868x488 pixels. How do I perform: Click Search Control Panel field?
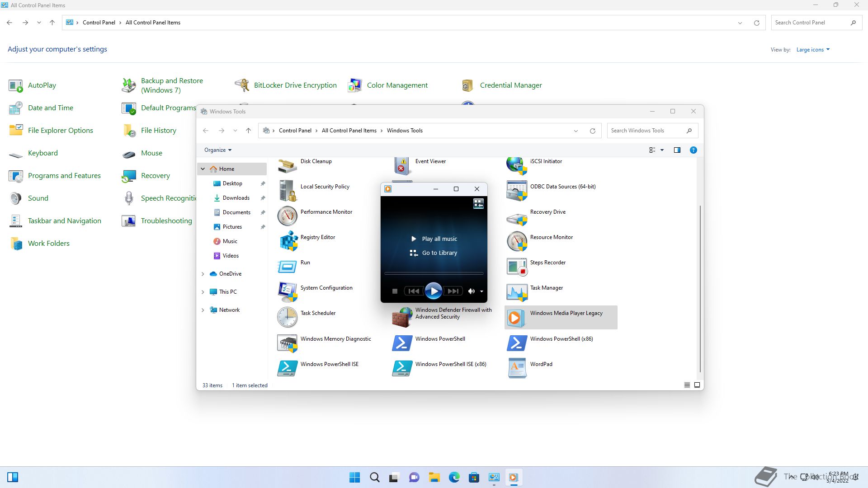coord(816,23)
